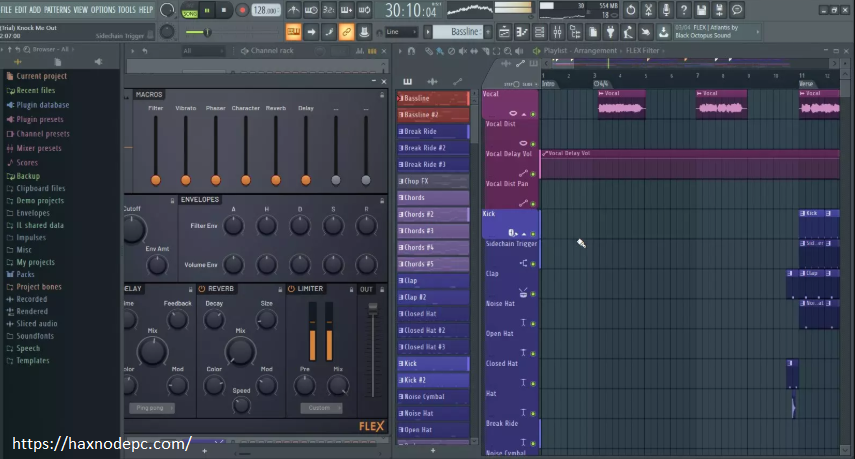Select the zoom magnifier tool in Playlist
The image size is (855, 459).
(508, 51)
